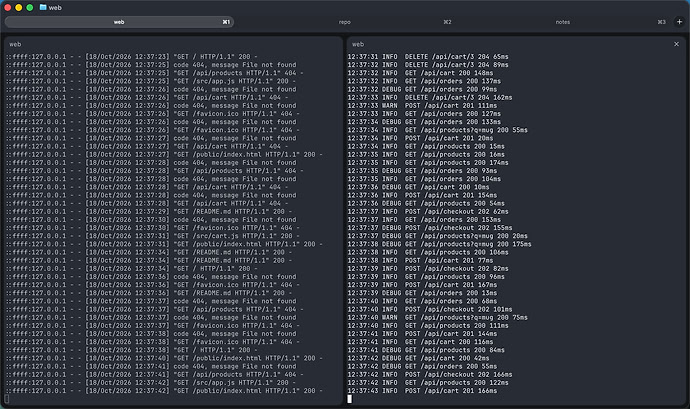The image size is (690, 409).
Task: Switch to the notes tab
Action: point(563,22)
